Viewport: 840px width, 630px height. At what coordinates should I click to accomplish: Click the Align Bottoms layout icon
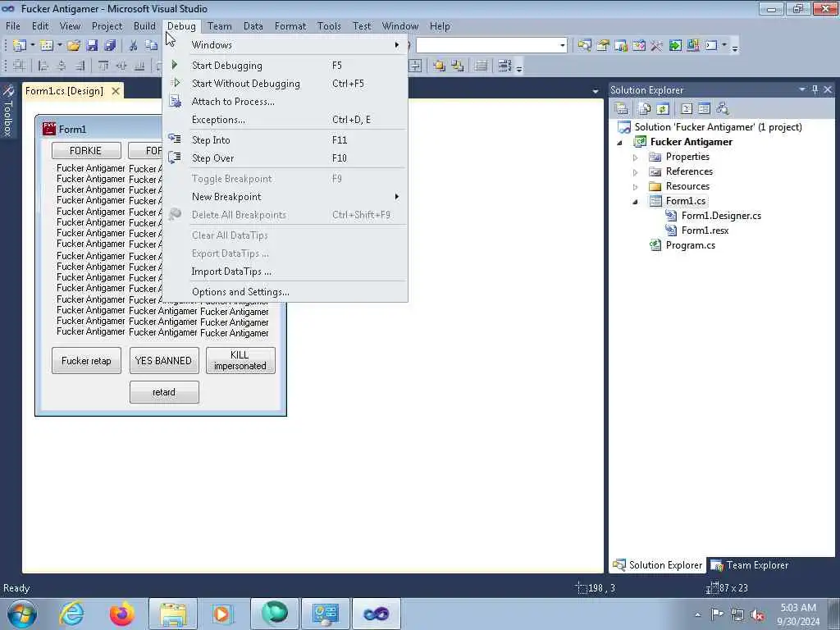pos(139,66)
